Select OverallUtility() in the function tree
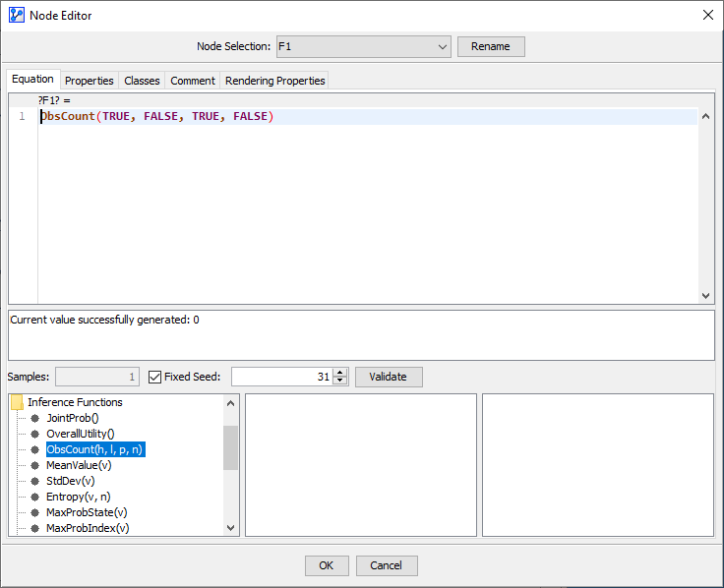 point(81,434)
